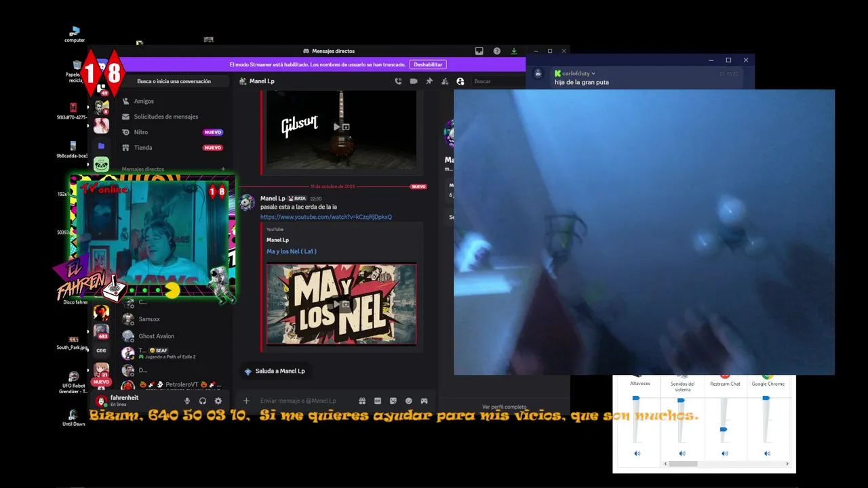Screen dimensions: 868x488
Task: Open the contact playing Path of Exile 2
Action: (x=173, y=353)
